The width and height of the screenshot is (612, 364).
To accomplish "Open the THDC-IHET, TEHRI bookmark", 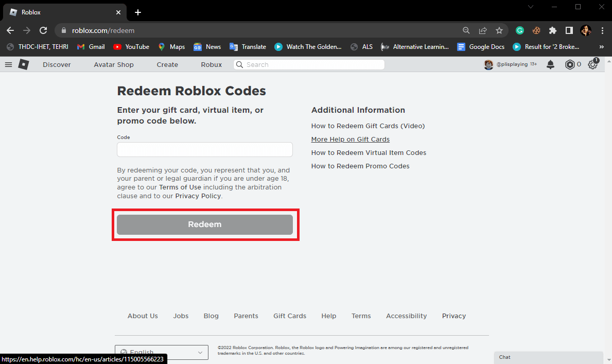I will (x=38, y=47).
